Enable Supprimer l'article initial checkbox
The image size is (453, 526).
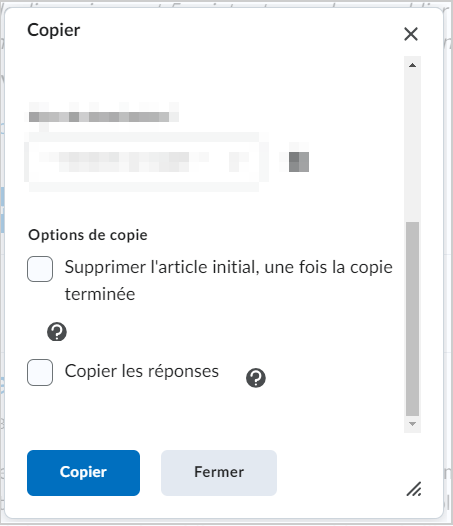[40, 269]
